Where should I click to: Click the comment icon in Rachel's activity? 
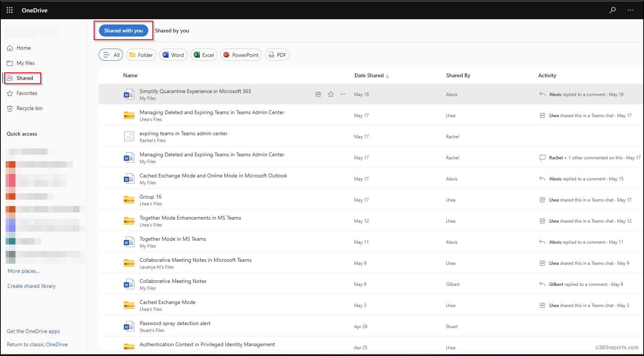(x=542, y=157)
